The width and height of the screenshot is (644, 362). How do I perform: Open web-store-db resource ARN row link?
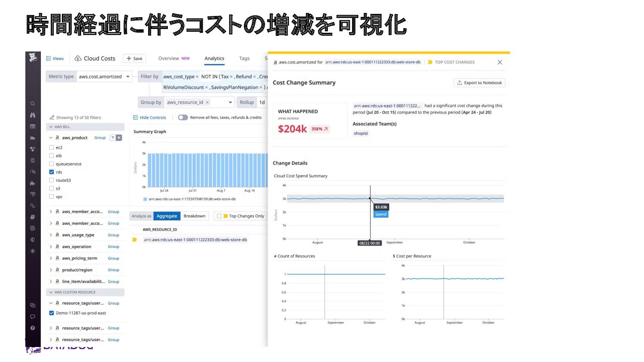pos(195,240)
